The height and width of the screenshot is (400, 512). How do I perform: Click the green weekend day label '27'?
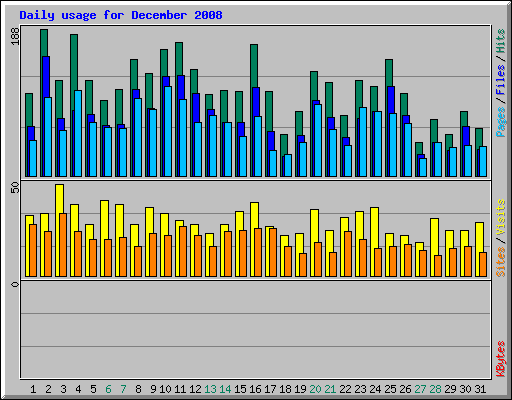click(420, 389)
